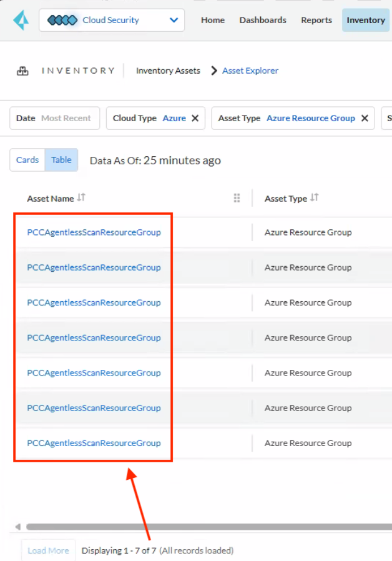Viewport: 392px width, 561px height.
Task: Open the Reports tab
Action: coord(316,20)
